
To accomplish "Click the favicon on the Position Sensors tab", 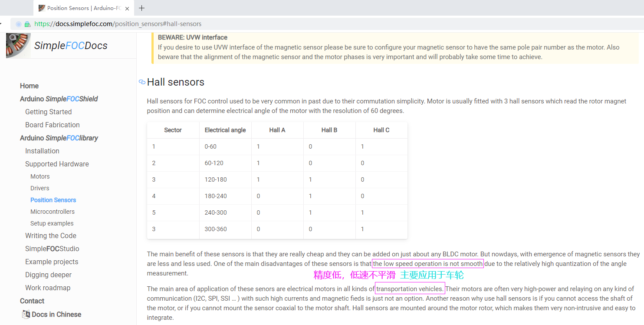I will 41,8.
